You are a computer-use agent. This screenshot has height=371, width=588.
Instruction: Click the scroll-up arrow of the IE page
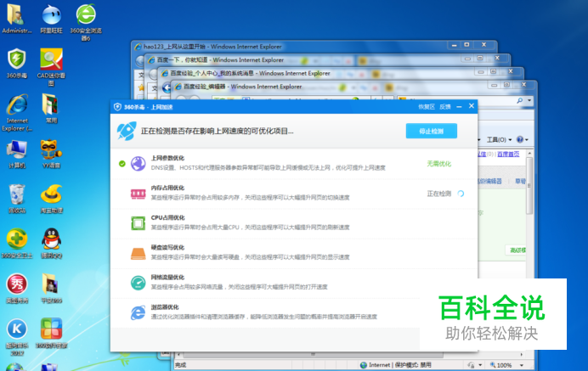tap(529, 154)
